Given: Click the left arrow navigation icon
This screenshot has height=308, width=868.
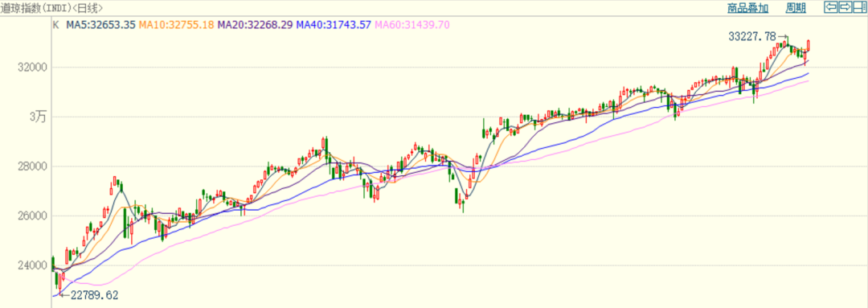Looking at the screenshot, I should pos(830,7).
